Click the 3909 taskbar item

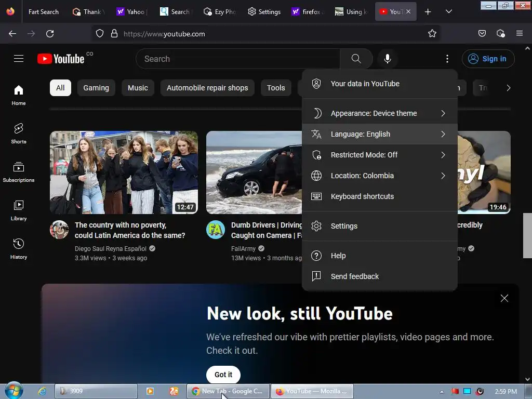click(96, 391)
